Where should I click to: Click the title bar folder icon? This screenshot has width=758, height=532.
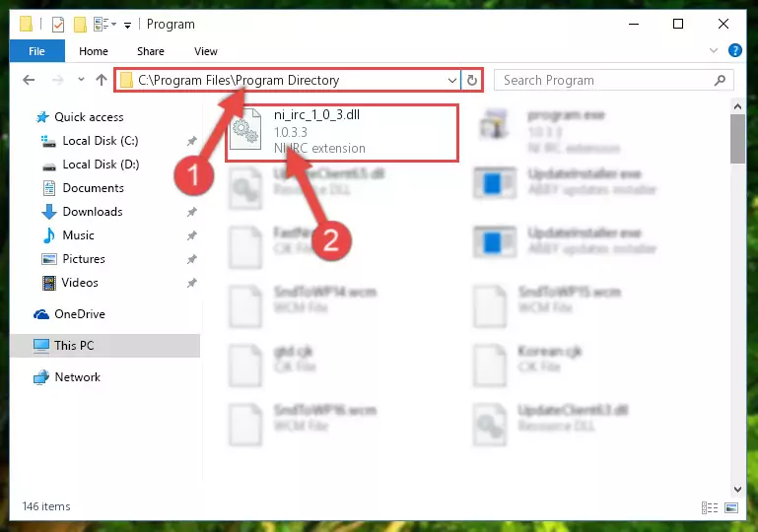point(26,24)
